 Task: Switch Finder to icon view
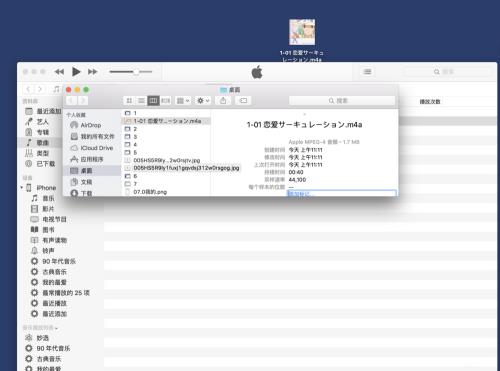click(x=129, y=101)
